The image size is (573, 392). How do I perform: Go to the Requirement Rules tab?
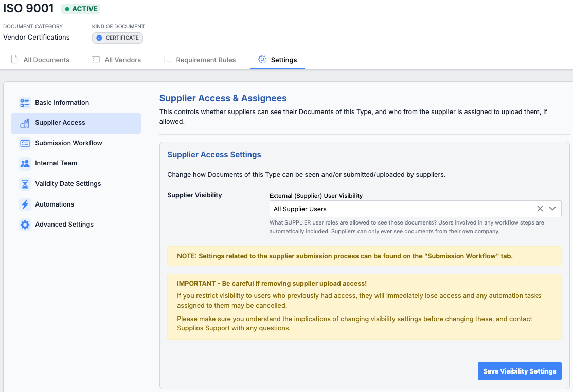coord(200,60)
